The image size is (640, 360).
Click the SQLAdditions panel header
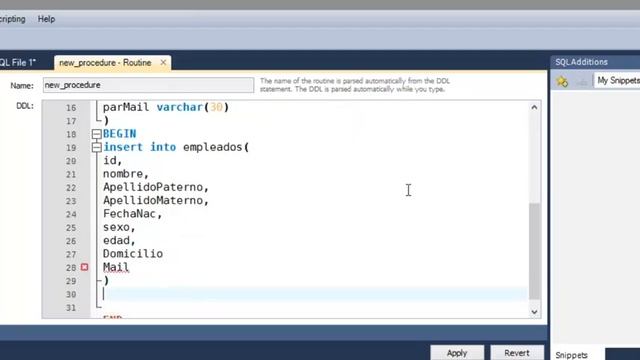tap(595, 62)
